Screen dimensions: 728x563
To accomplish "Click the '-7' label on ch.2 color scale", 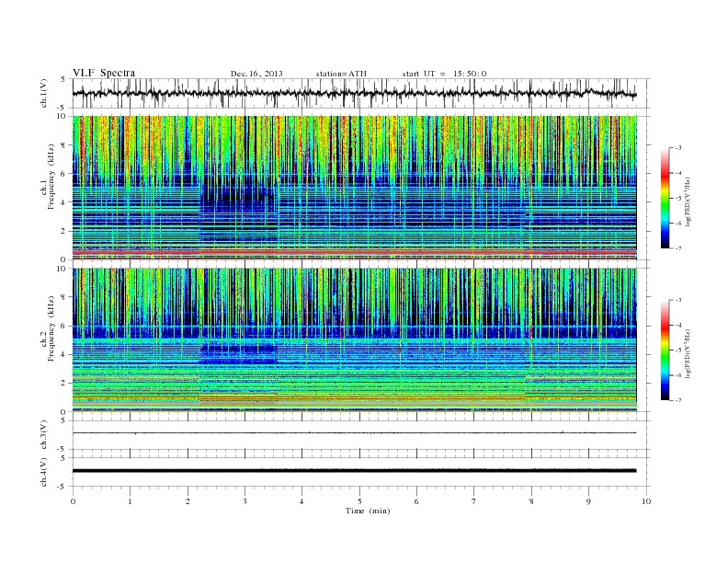I will pyautogui.click(x=677, y=400).
